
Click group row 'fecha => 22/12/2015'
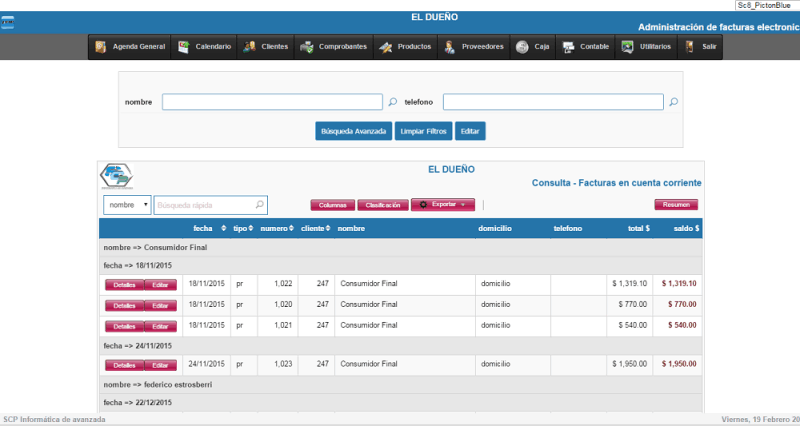click(401, 403)
